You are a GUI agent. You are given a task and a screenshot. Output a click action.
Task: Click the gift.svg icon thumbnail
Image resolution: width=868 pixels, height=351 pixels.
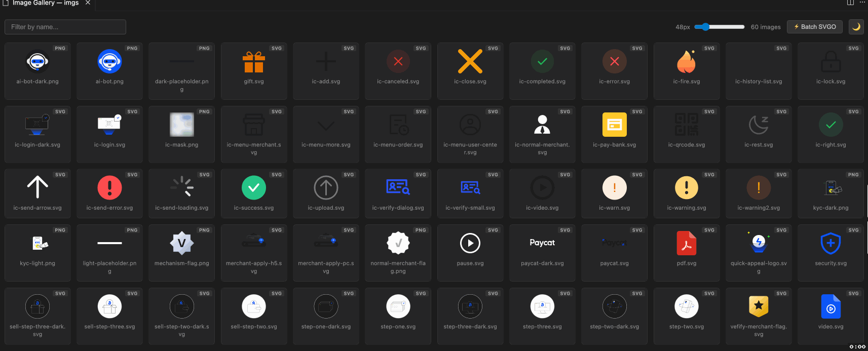click(254, 62)
